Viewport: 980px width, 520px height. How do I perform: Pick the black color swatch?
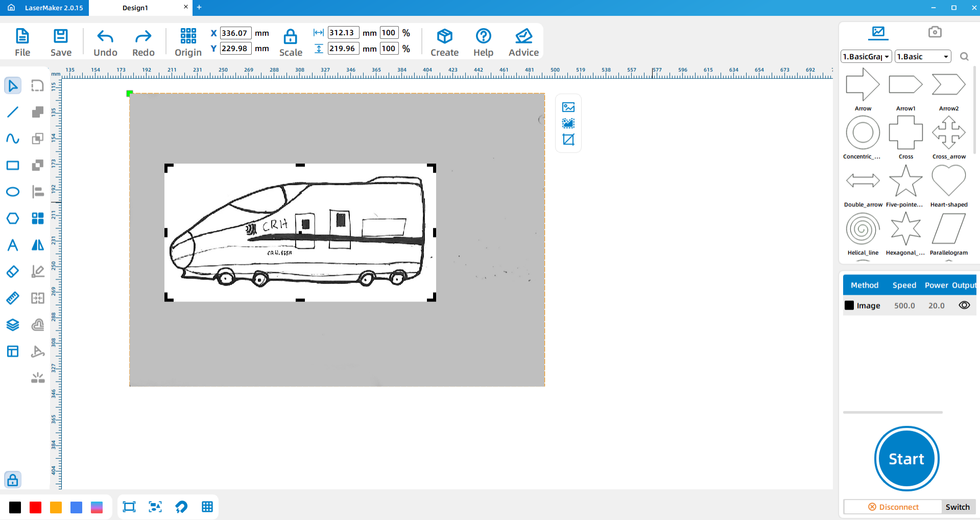tap(15, 507)
